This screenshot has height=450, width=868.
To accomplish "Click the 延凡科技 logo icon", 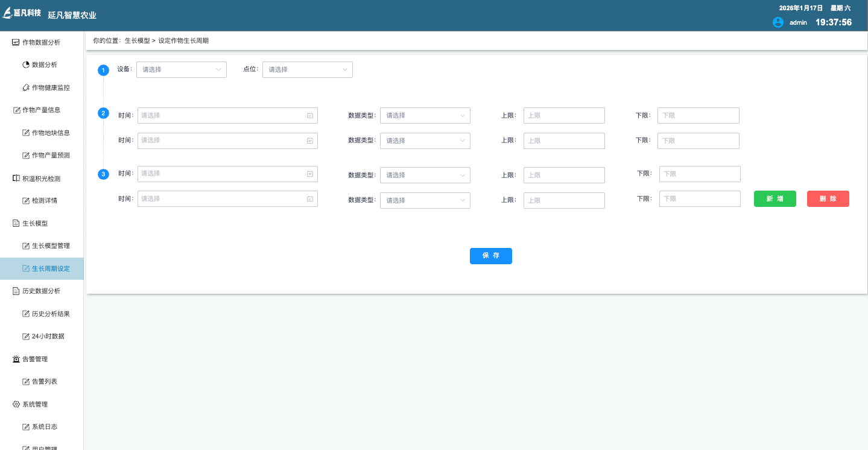I will point(8,13).
